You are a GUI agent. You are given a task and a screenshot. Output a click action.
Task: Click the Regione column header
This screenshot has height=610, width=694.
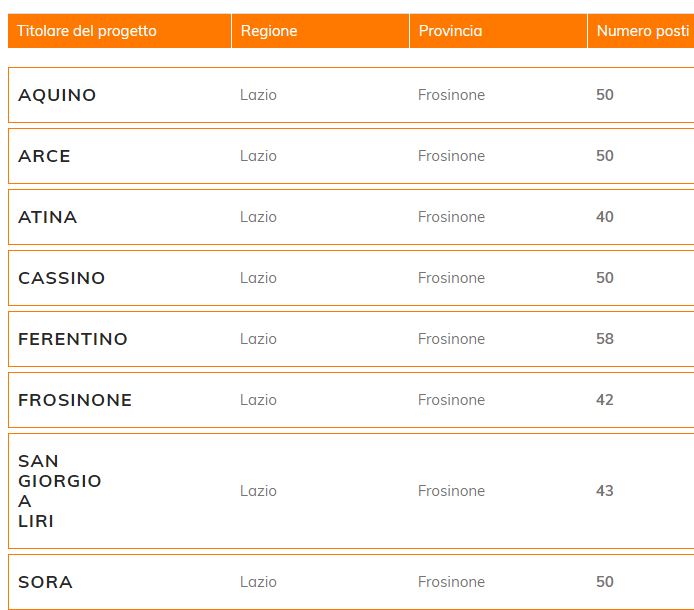[269, 31]
